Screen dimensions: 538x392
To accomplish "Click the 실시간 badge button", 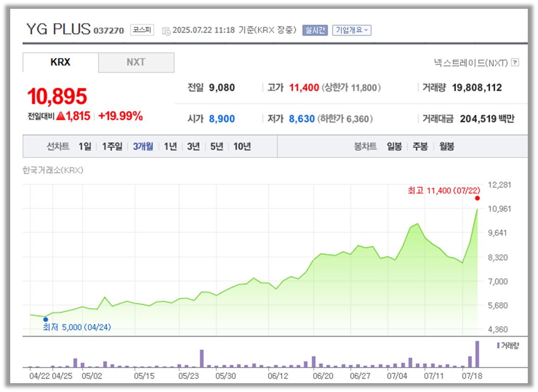I will tap(315, 30).
